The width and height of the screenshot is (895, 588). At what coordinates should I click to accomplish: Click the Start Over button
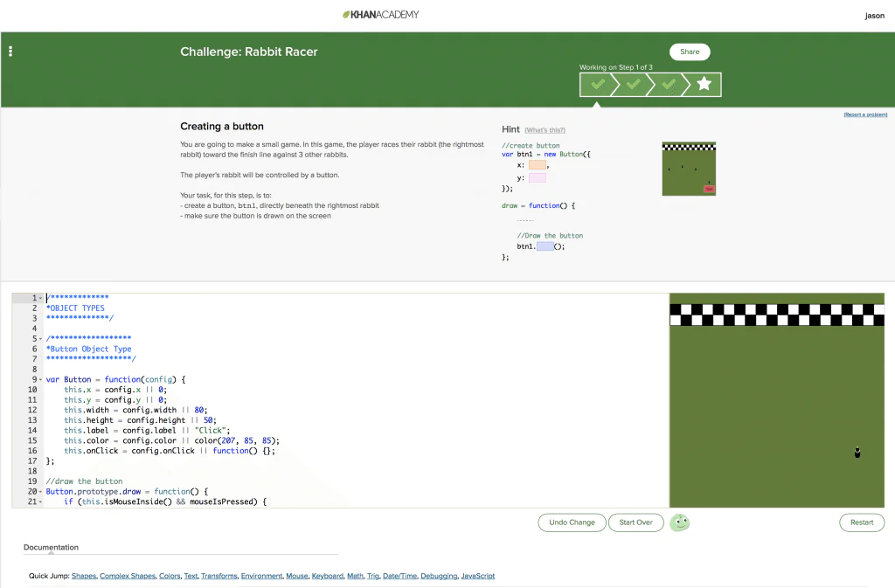pyautogui.click(x=635, y=522)
